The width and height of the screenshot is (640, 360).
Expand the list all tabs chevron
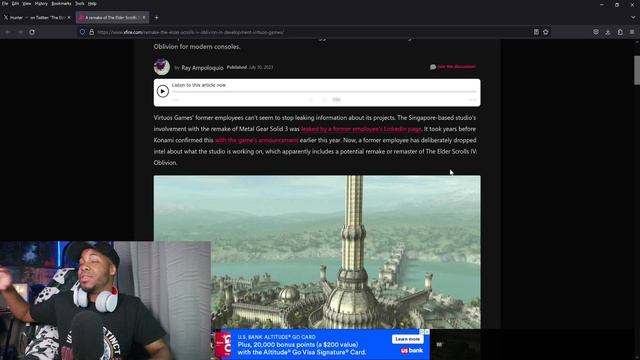point(633,18)
